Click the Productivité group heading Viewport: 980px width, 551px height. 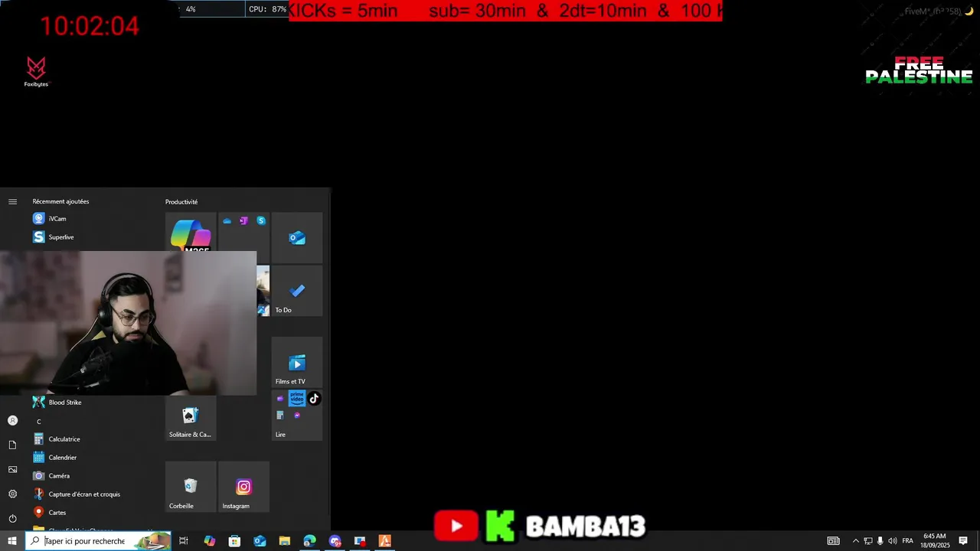181,202
